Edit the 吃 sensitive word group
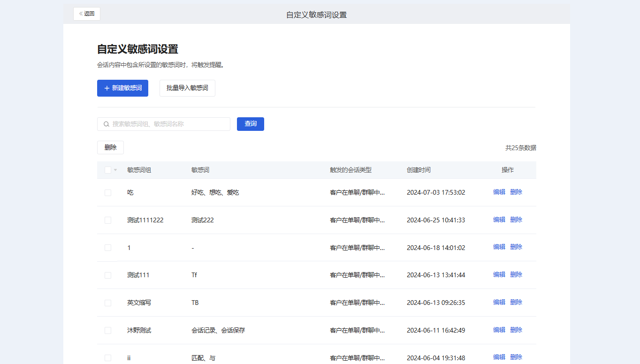This screenshot has height=364, width=640. 499,192
